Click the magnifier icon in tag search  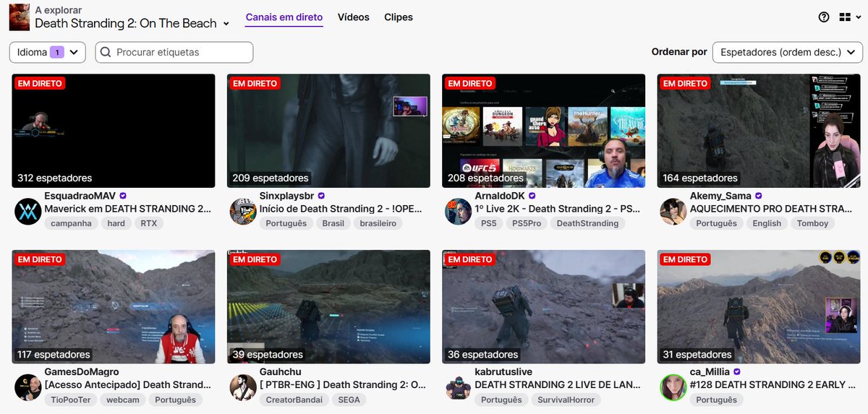106,52
